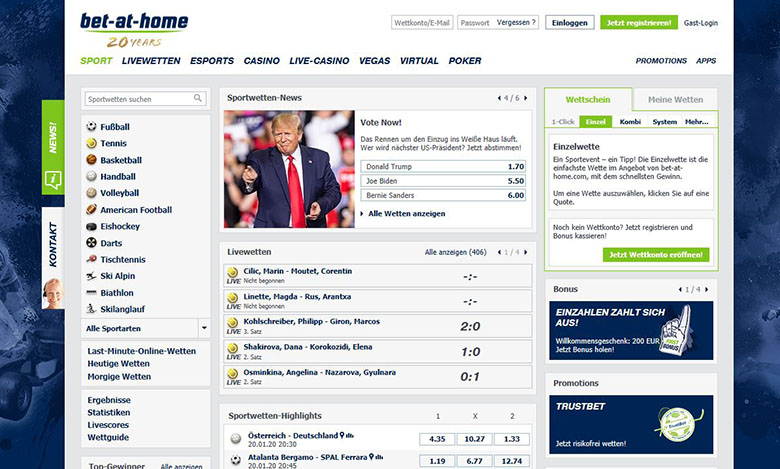Image resolution: width=780 pixels, height=469 pixels.
Task: Click the Tennis ball icon in sidebar
Action: [91, 143]
